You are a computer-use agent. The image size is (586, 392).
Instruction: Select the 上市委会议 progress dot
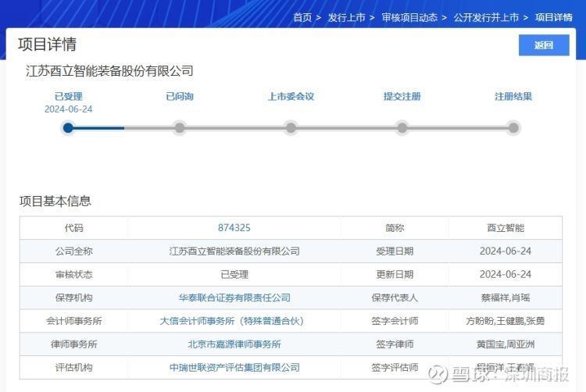tap(291, 128)
